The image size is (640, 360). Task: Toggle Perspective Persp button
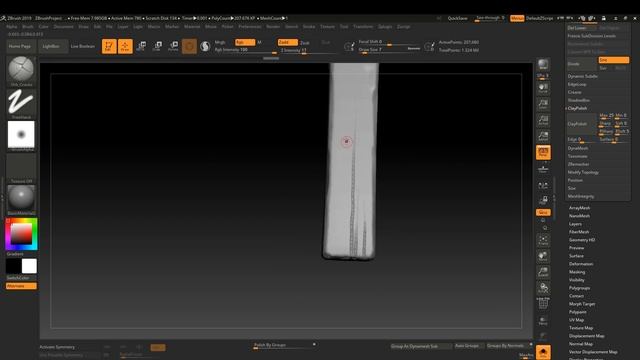point(543,152)
